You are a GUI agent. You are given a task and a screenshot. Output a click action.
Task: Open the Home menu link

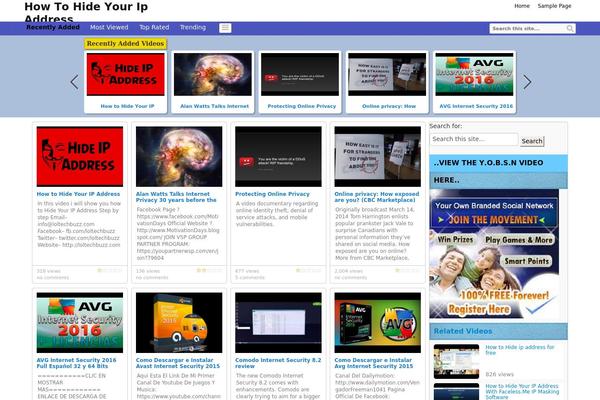tap(522, 6)
